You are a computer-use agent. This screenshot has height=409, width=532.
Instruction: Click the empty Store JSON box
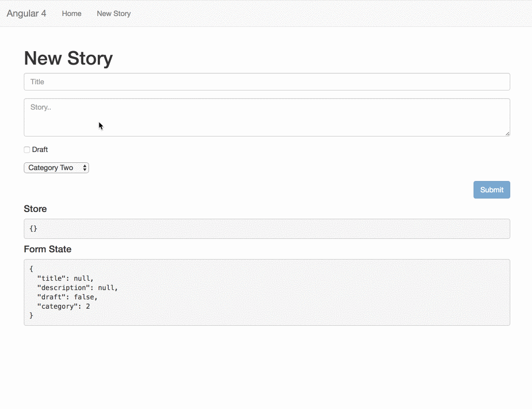[x=267, y=229]
